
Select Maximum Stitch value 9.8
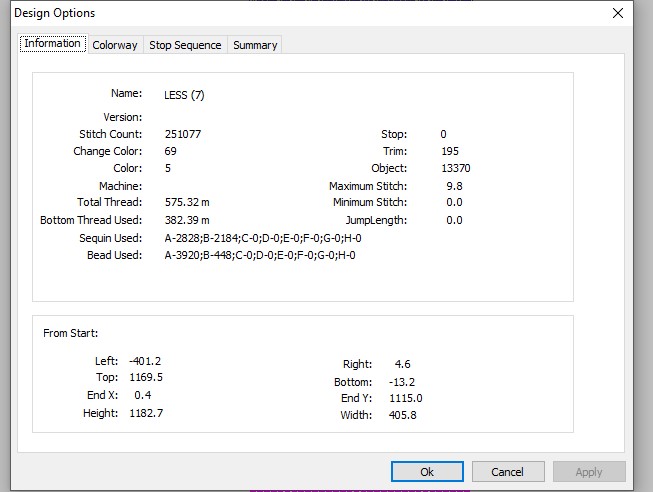[454, 186]
